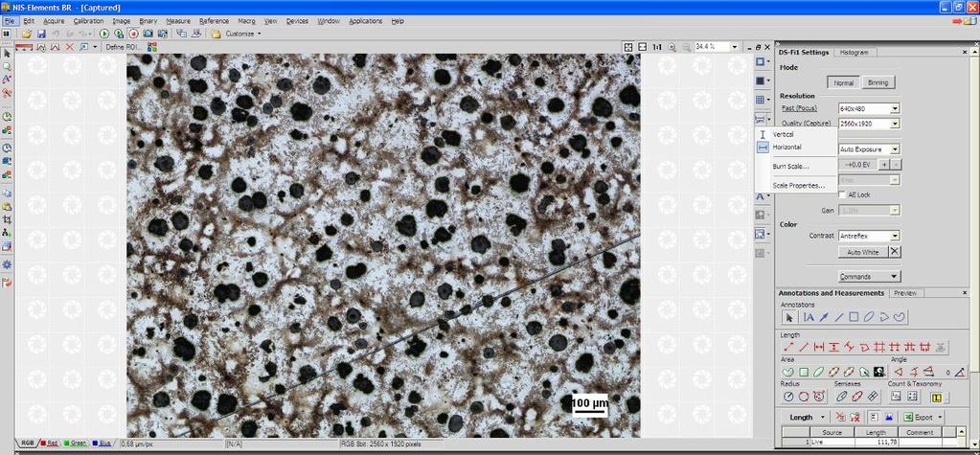Toggle the AE Lock checkbox
The width and height of the screenshot is (980, 455).
coord(842,194)
